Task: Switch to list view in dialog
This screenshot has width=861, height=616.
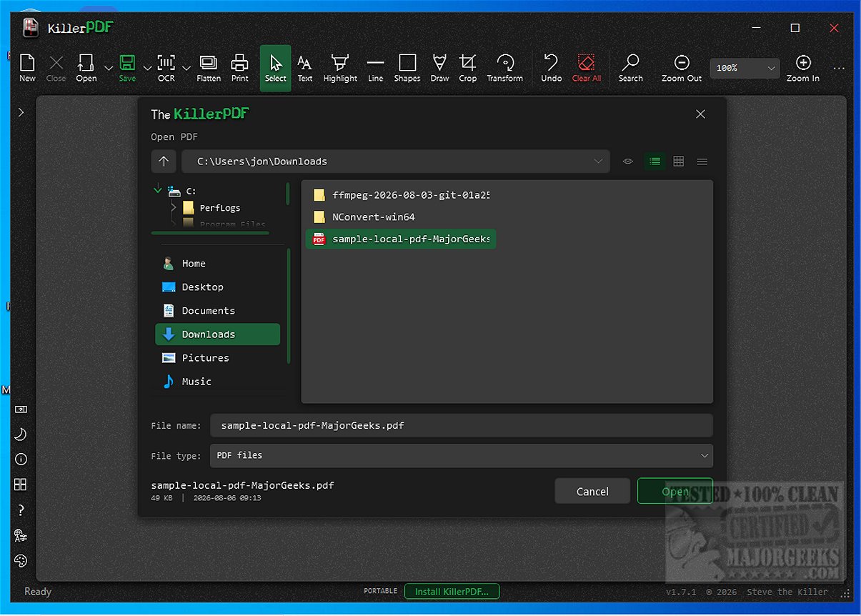Action: pyautogui.click(x=655, y=162)
